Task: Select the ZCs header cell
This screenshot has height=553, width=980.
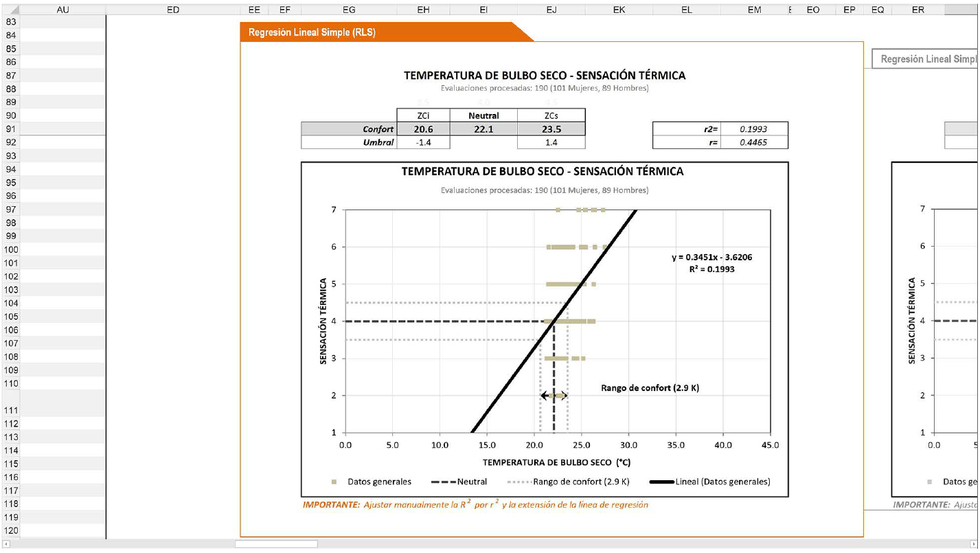Action: (x=551, y=115)
